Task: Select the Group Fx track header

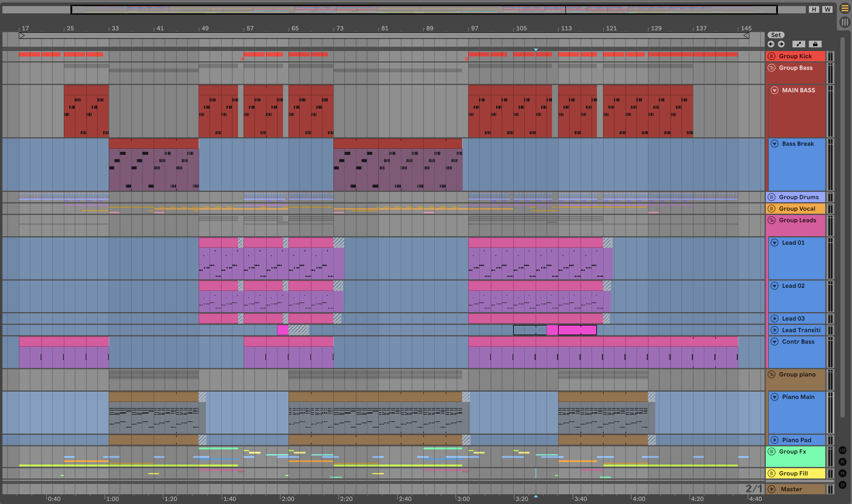Action: 792,451
